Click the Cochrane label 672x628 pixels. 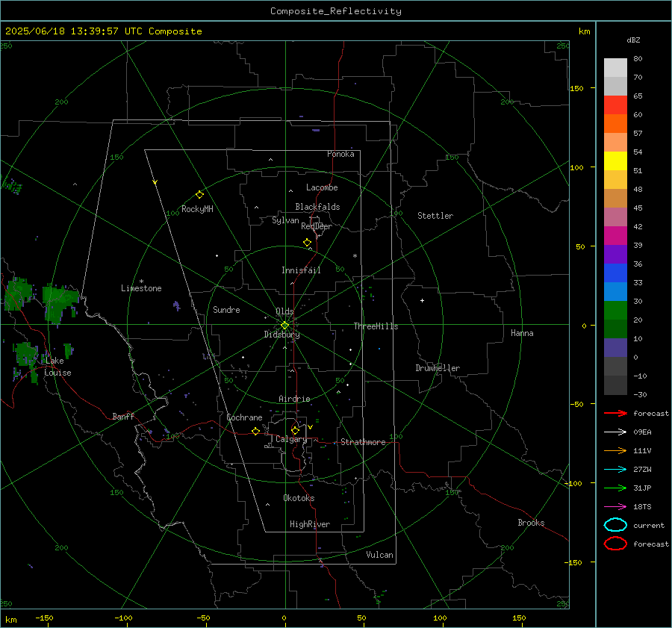tap(244, 417)
